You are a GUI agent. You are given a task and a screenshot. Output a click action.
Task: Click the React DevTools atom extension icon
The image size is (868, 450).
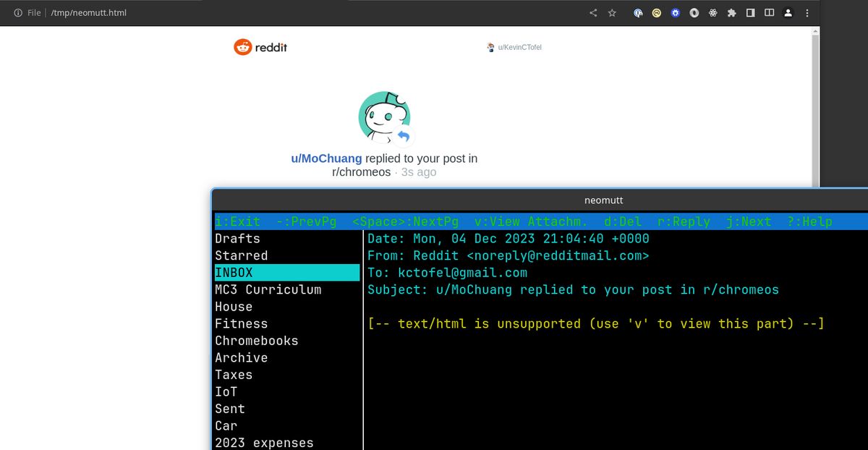[x=713, y=13]
